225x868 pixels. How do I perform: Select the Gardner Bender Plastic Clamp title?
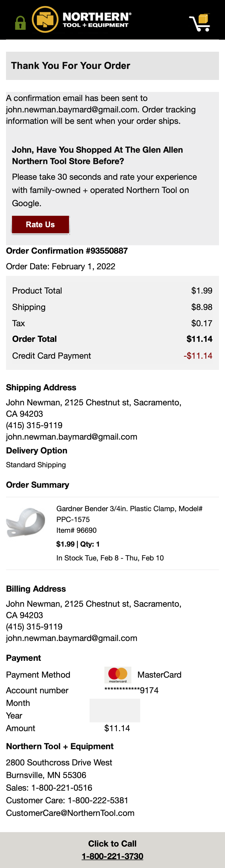pos(129,514)
